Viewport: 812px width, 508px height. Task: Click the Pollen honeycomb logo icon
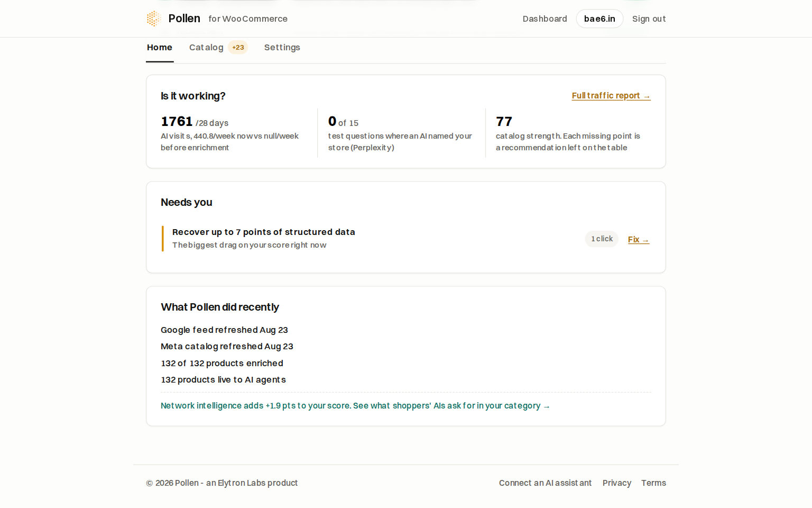click(x=153, y=19)
